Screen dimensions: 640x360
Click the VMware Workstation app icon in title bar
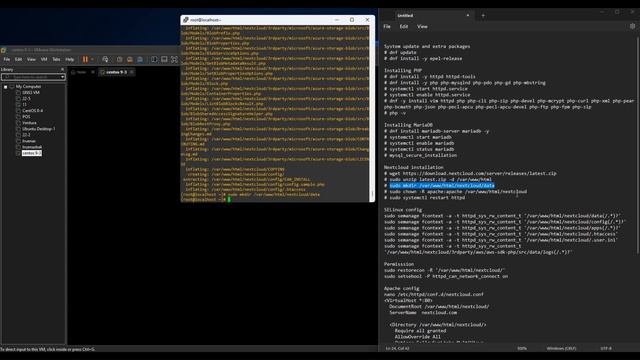coord(4,50)
